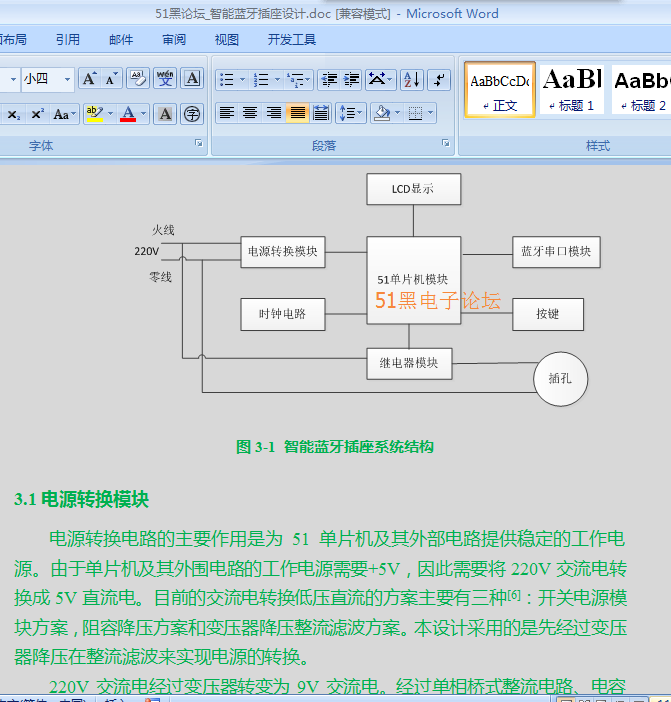
Task: Clear formatting with the eraser icon
Action: (x=138, y=79)
